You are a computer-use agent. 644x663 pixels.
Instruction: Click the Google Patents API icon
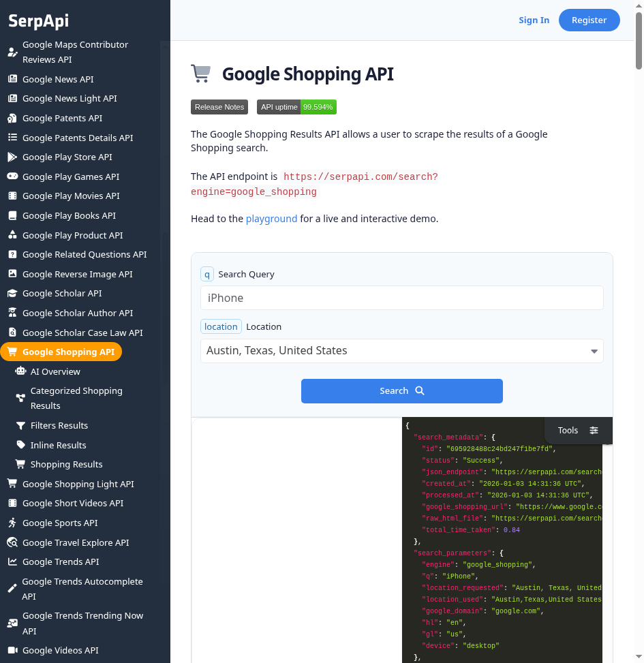[x=12, y=118]
